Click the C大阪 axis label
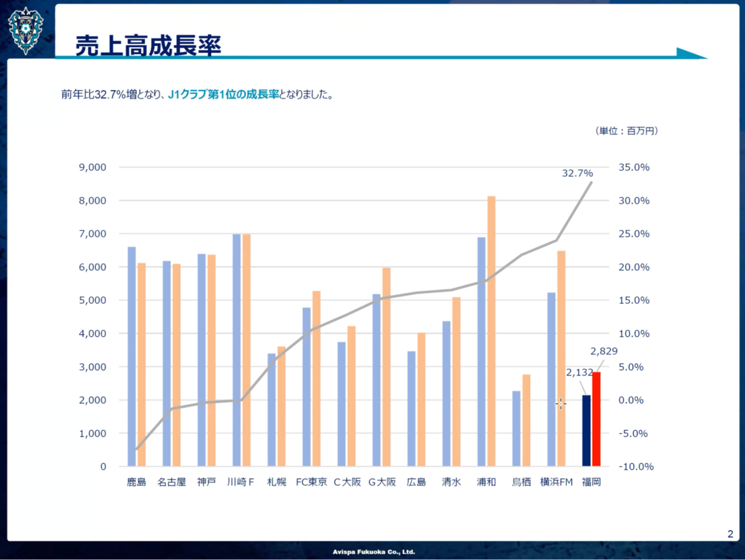The width and height of the screenshot is (745, 560). click(346, 482)
